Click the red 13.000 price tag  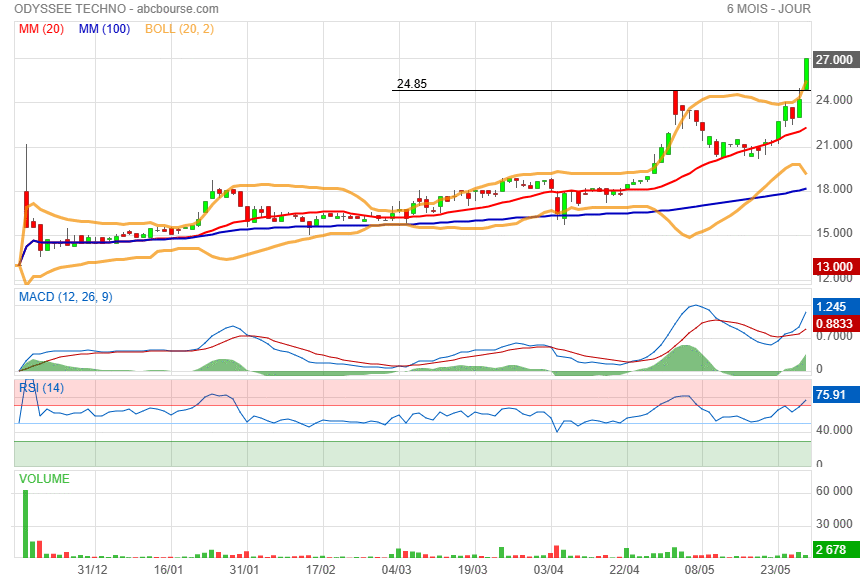point(834,267)
